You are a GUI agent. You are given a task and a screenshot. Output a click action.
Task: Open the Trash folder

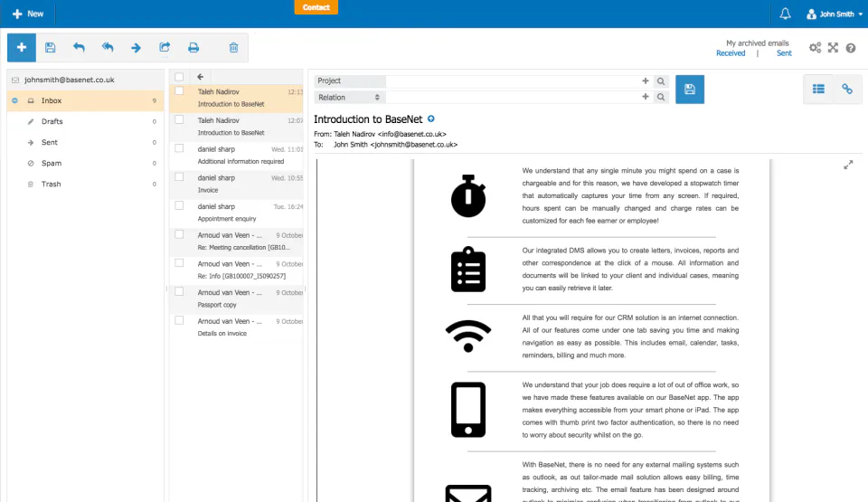click(x=85, y=184)
